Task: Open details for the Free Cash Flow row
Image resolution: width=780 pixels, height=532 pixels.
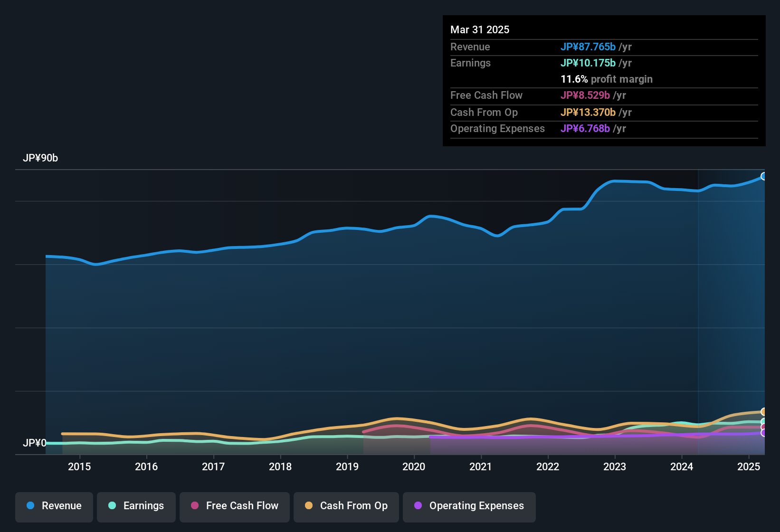Action: [486, 95]
